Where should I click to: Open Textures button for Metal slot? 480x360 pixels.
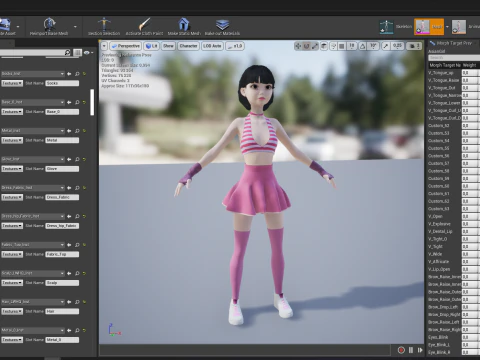pyautogui.click(x=12, y=140)
